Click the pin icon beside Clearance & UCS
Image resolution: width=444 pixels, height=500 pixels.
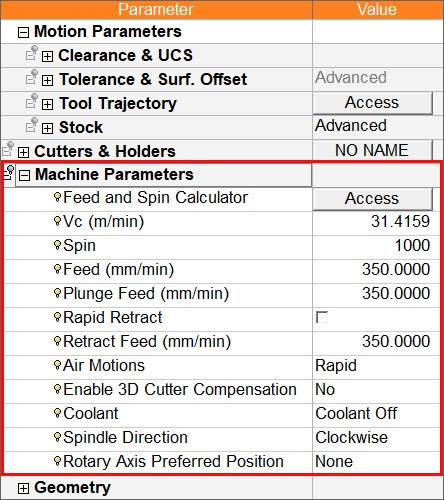pyautogui.click(x=32, y=53)
